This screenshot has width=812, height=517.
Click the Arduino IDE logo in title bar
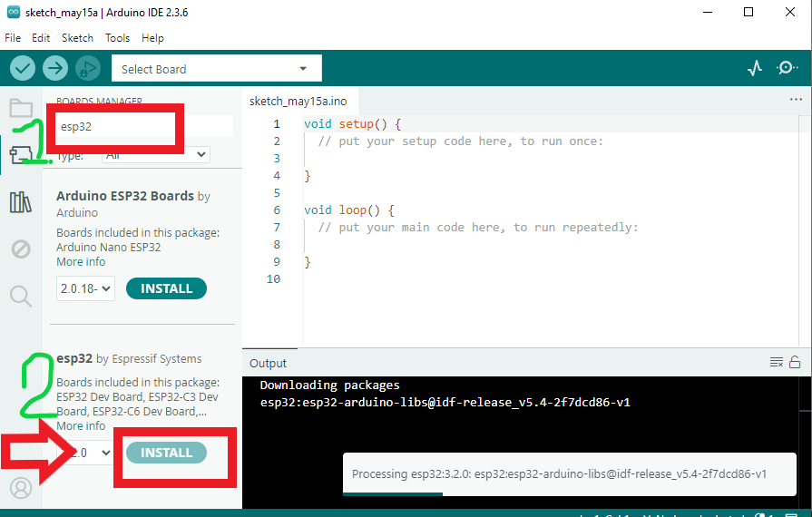pyautogui.click(x=14, y=12)
